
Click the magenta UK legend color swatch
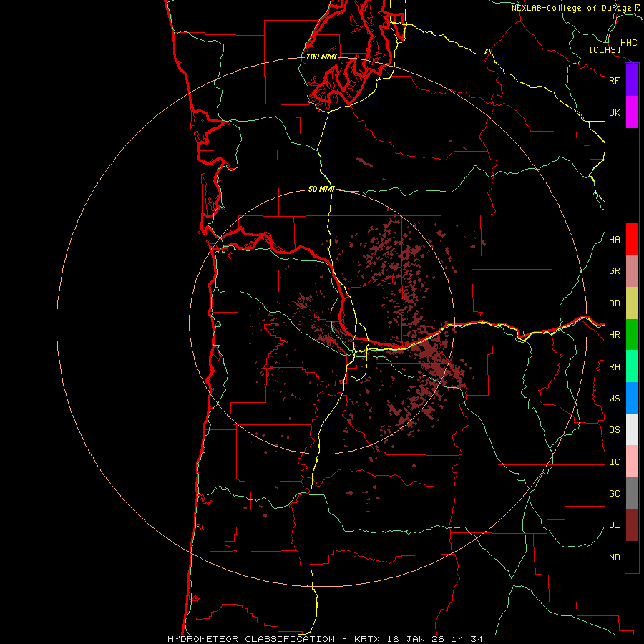(x=632, y=112)
